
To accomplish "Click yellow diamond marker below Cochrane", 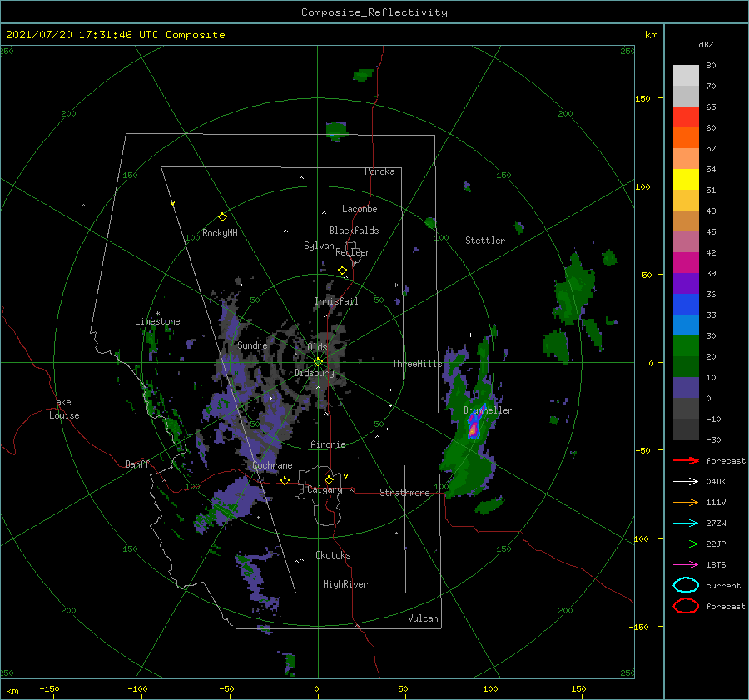I will 285,481.
